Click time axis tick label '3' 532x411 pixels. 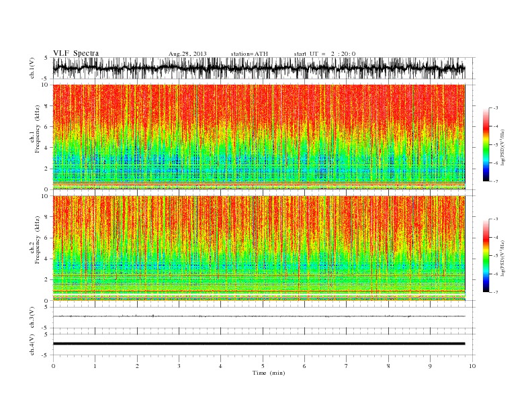click(x=179, y=366)
